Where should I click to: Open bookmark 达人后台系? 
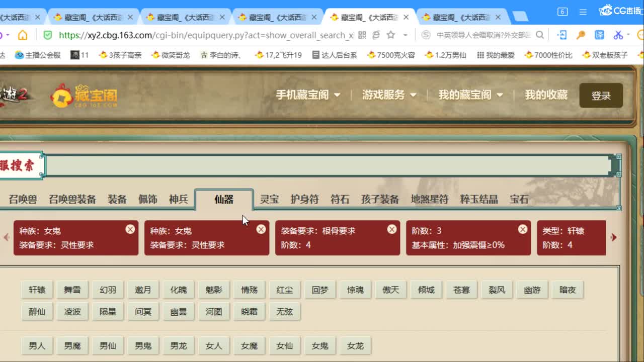[335, 55]
